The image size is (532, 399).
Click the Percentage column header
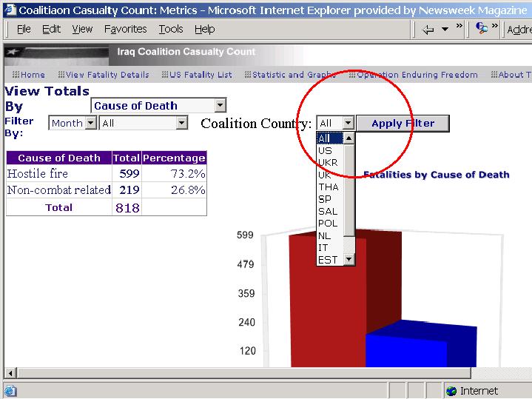click(x=174, y=158)
